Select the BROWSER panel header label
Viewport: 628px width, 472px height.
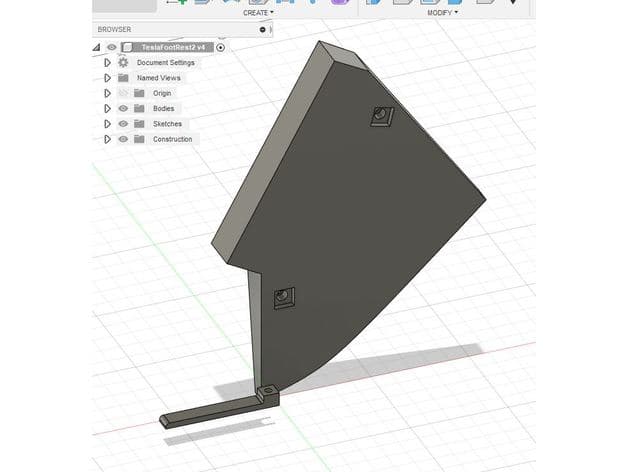tap(114, 29)
